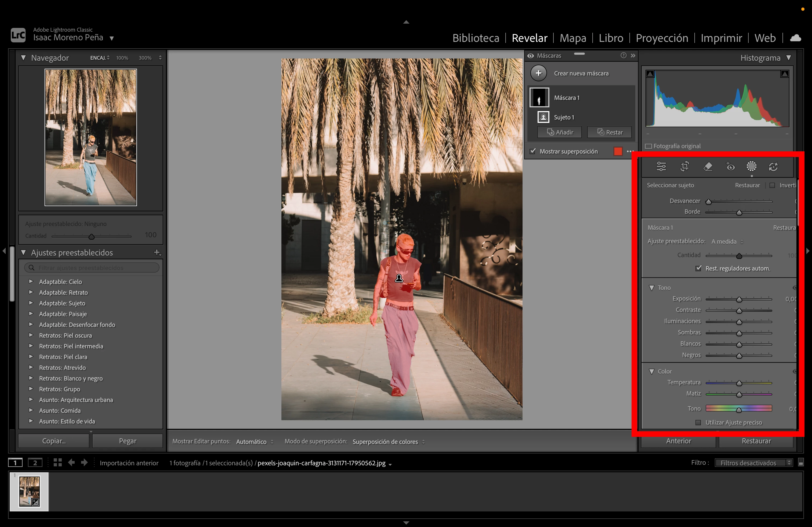The height and width of the screenshot is (527, 812).
Task: Switch to the Biblioteca module
Action: tap(476, 38)
